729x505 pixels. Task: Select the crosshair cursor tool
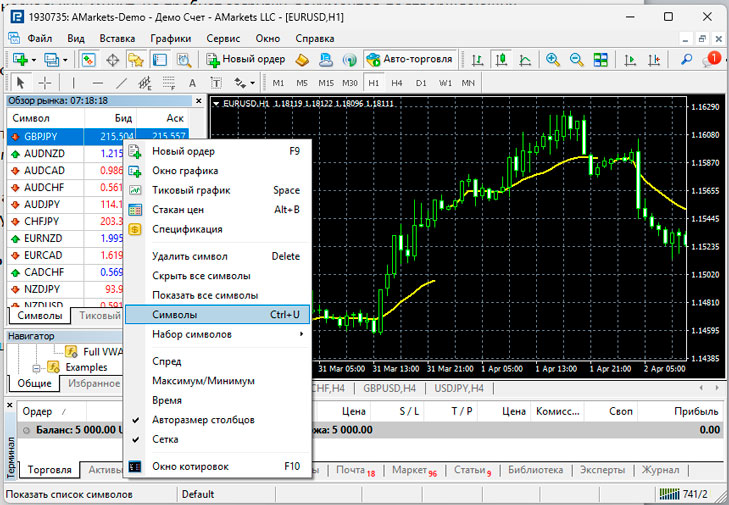pyautogui.click(x=45, y=82)
